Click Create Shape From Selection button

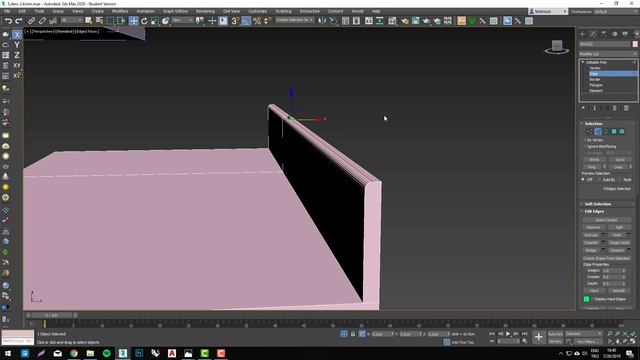606,258
